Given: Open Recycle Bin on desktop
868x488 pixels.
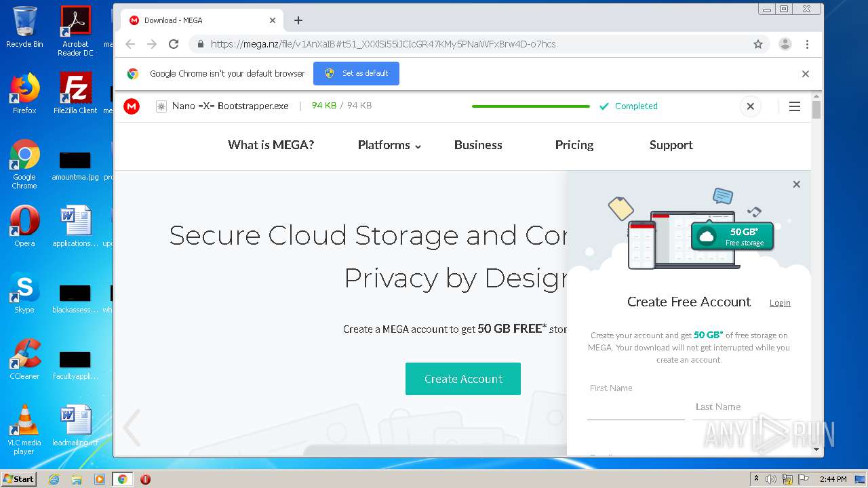Looking at the screenshot, I should pos(24,27).
